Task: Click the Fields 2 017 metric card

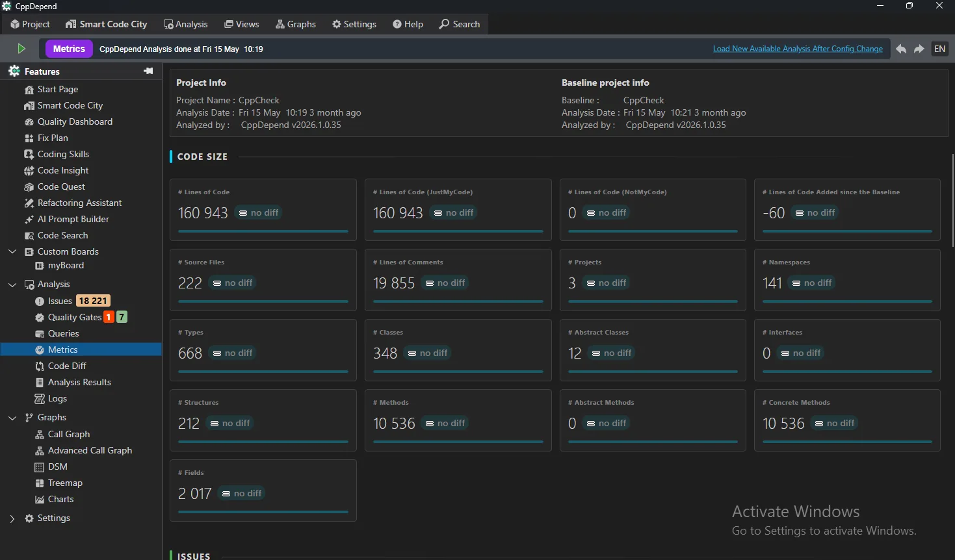Action: click(263, 490)
